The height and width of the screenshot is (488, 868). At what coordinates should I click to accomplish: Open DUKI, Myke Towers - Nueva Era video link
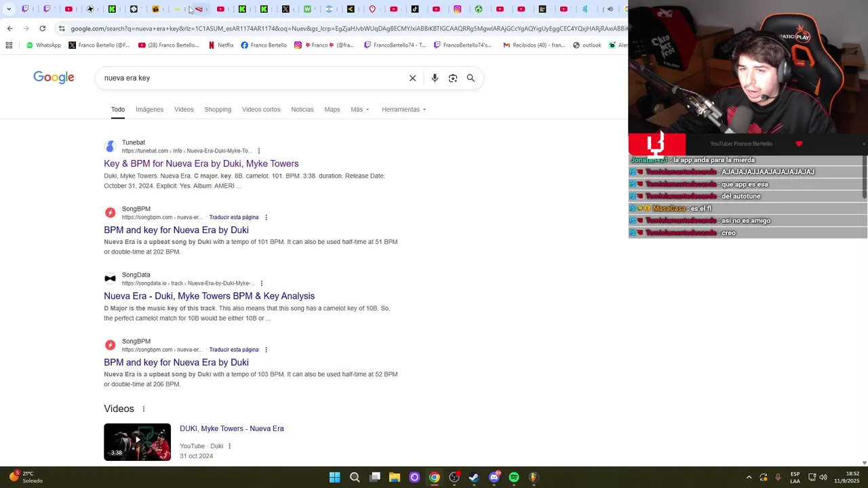coord(232,428)
